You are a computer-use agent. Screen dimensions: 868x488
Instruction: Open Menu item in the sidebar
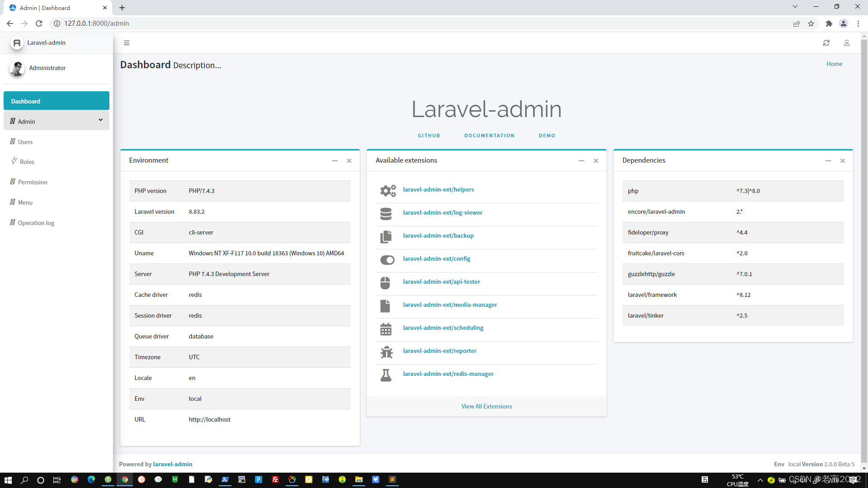click(57, 202)
